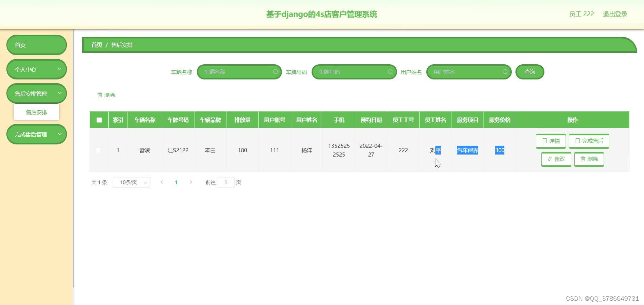Click the 2022-04-27 date cell
This screenshot has width=644, height=305.
point(371,150)
